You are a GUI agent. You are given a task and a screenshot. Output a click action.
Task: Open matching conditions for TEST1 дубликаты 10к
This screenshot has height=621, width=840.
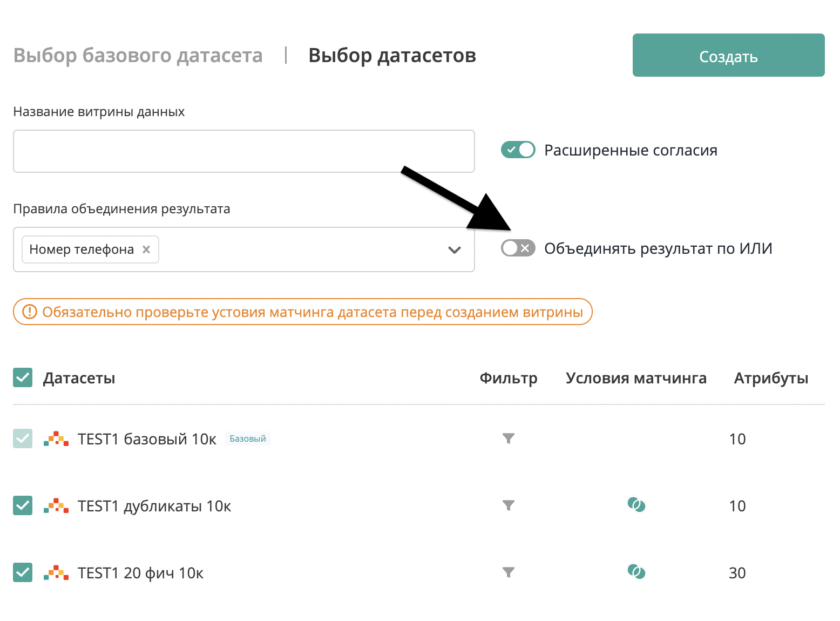636,505
